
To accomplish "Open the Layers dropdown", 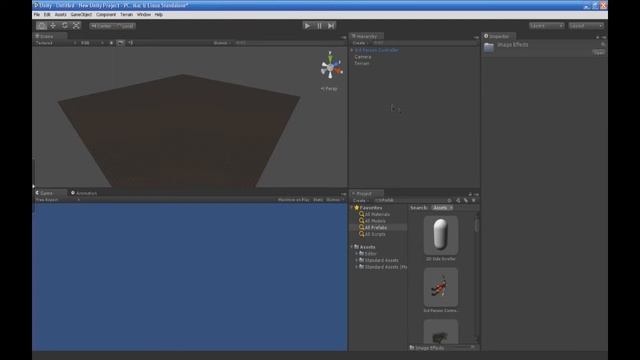I will [547, 26].
